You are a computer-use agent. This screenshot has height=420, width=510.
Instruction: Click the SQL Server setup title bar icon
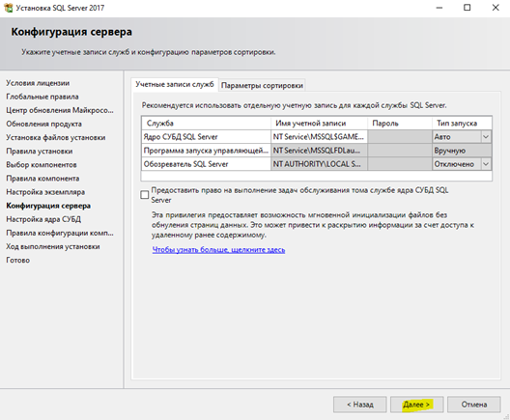(x=8, y=8)
